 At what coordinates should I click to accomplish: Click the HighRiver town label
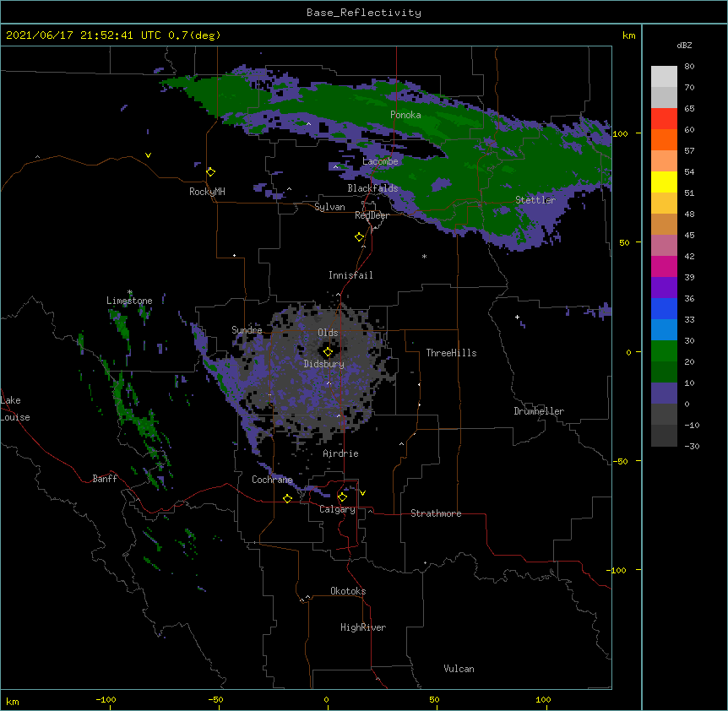(x=363, y=627)
